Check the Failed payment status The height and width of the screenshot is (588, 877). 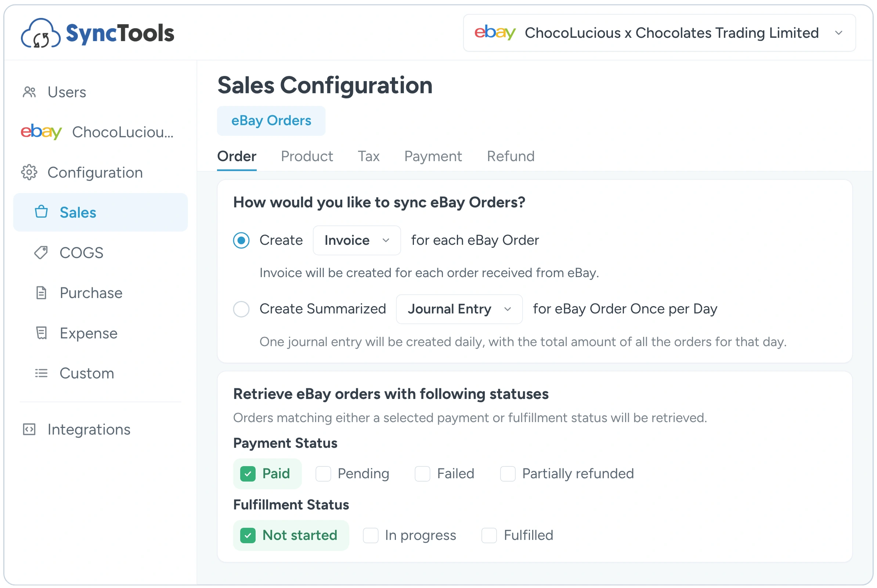point(422,473)
